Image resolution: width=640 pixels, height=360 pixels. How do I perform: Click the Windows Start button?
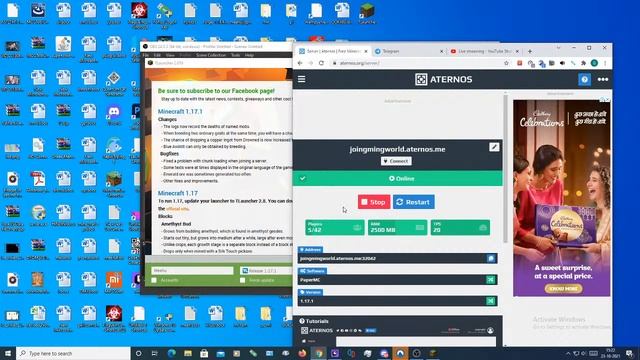tap(8, 353)
